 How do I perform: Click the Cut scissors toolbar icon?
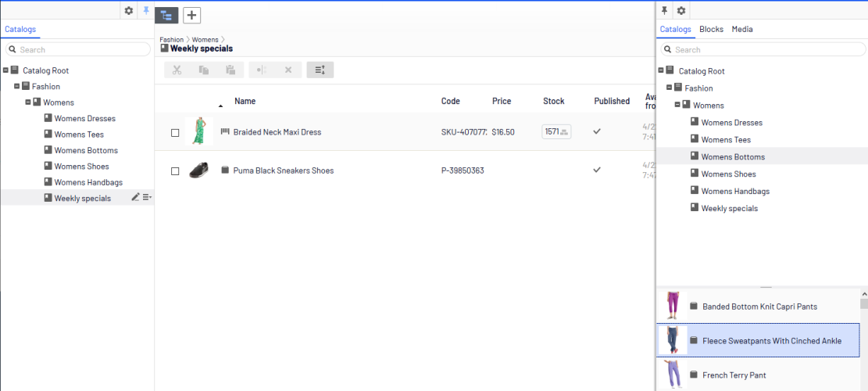click(177, 70)
